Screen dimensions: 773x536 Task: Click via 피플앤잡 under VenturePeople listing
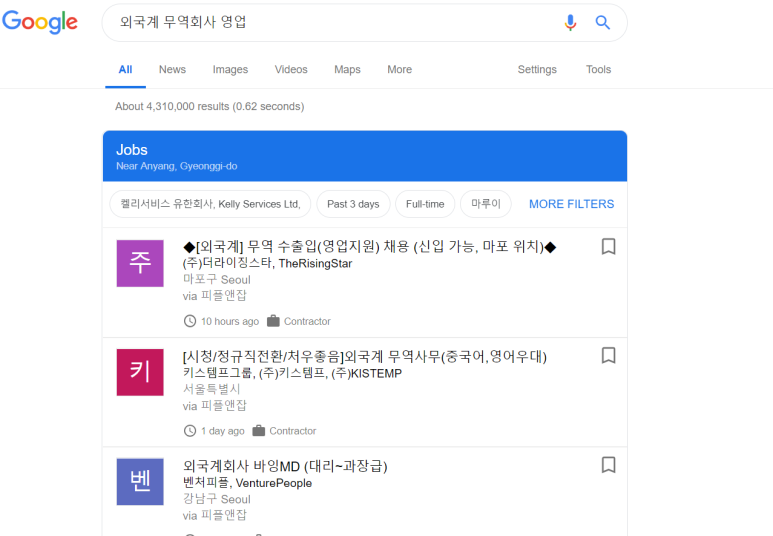coord(214,515)
